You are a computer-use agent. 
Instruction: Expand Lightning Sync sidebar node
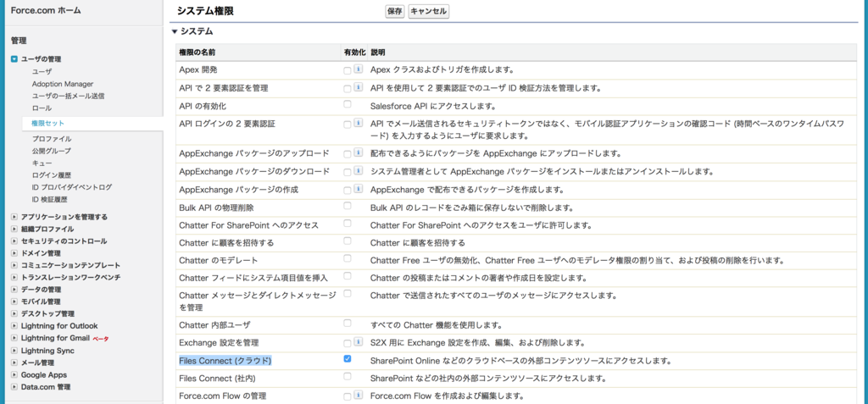point(14,351)
